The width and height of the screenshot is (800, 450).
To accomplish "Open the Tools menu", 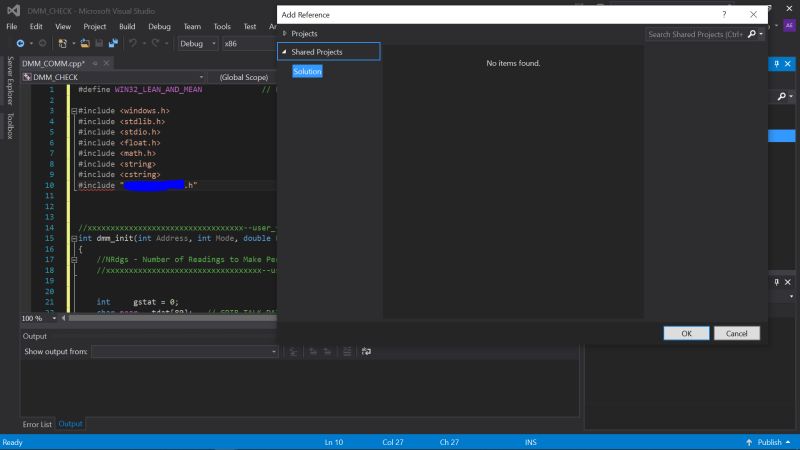I will point(221,27).
